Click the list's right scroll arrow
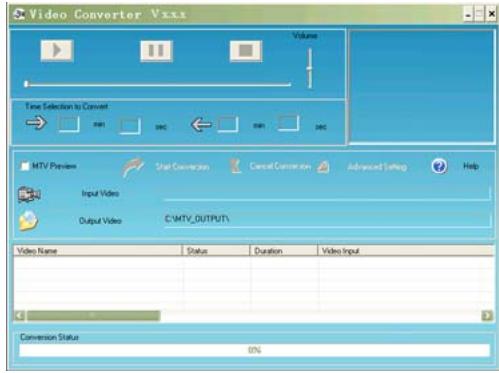The image size is (499, 373). 487,315
